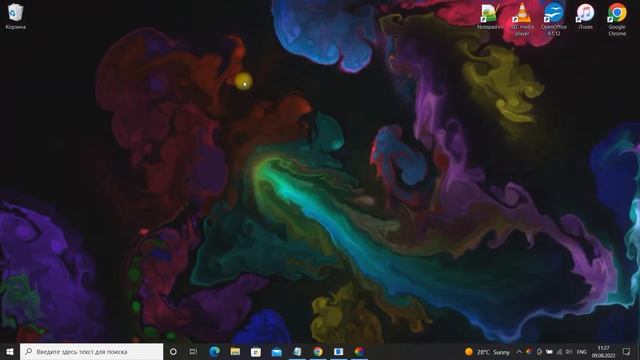640x360 pixels.
Task: Click the battery icon in the tray
Action: click(549, 351)
